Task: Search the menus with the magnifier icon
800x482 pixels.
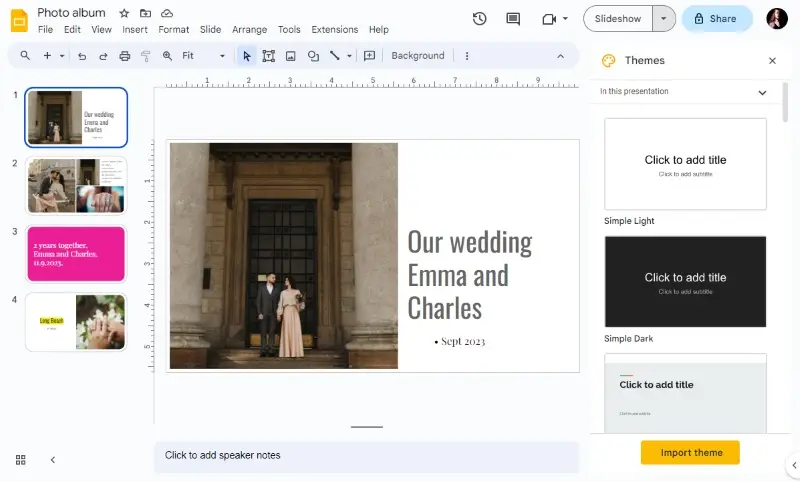Action: (x=25, y=56)
